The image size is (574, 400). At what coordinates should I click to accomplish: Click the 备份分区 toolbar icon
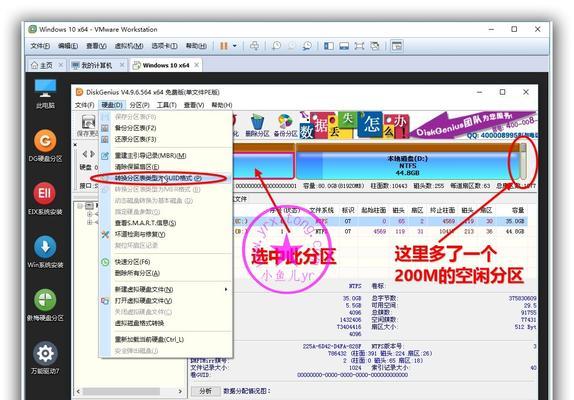click(x=285, y=126)
